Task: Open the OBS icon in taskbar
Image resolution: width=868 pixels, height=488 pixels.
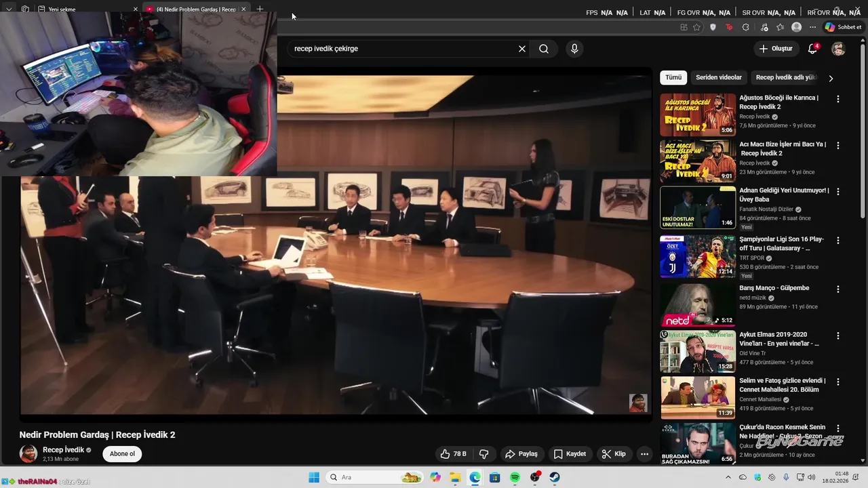Action: point(535,477)
